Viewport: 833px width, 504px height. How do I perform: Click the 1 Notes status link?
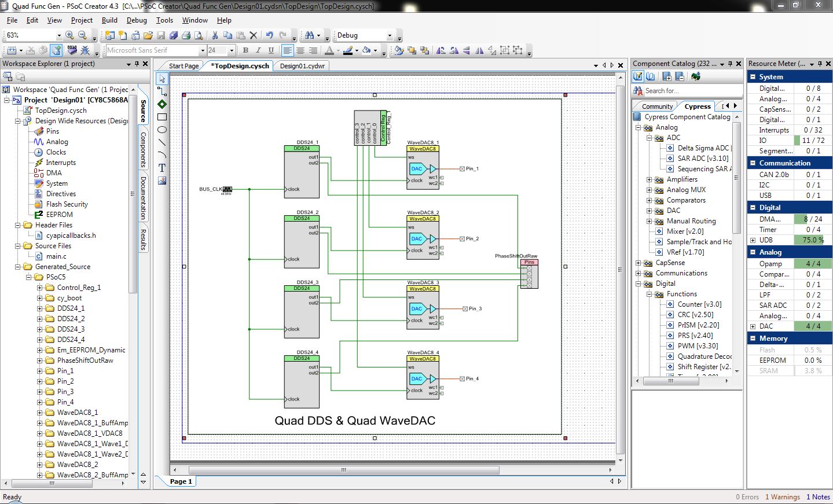[818, 497]
